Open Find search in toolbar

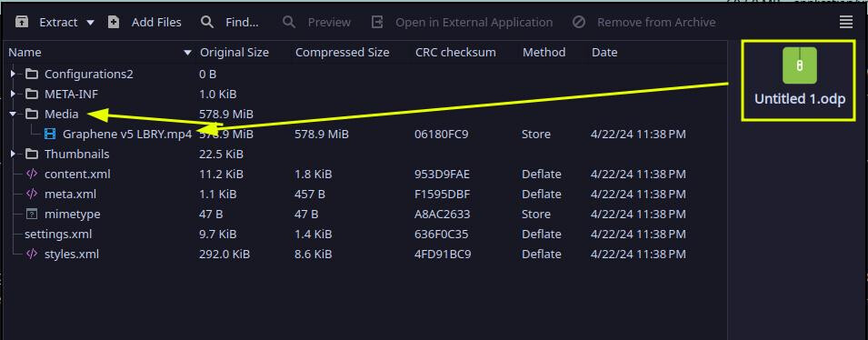(230, 22)
